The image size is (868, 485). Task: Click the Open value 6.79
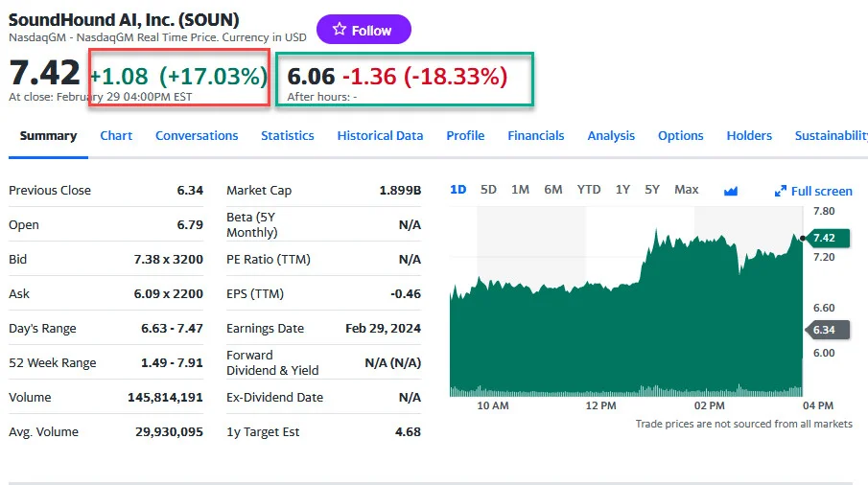click(190, 225)
